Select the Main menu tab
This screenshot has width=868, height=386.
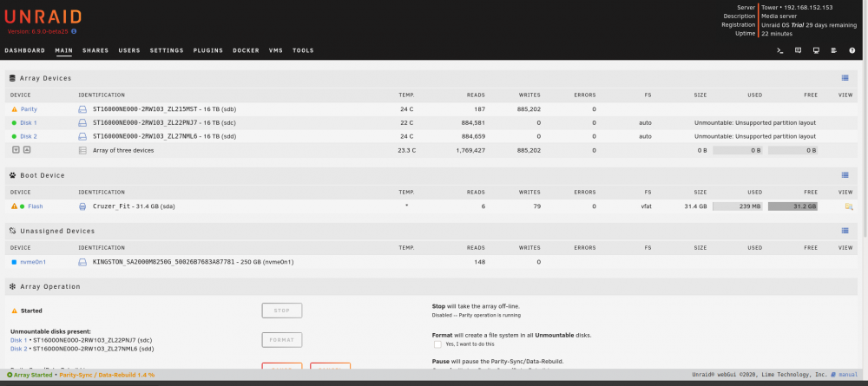(x=63, y=50)
